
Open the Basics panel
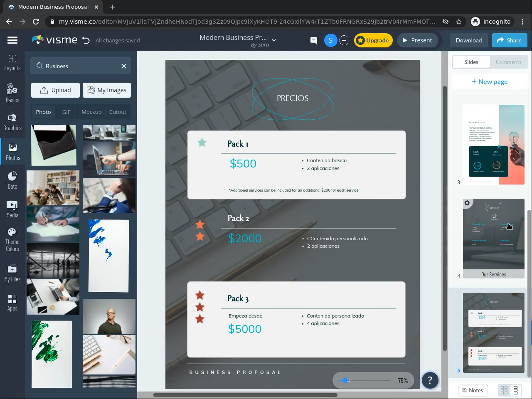pyautogui.click(x=12, y=93)
